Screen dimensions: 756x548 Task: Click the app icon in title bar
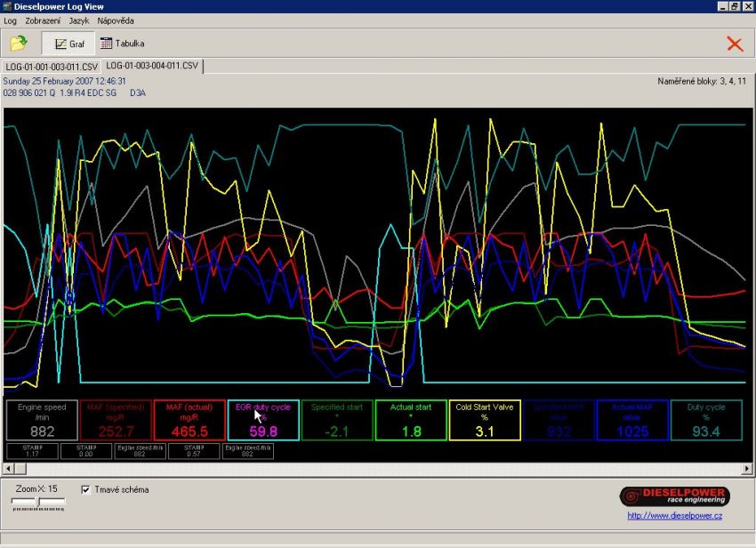(7, 6)
